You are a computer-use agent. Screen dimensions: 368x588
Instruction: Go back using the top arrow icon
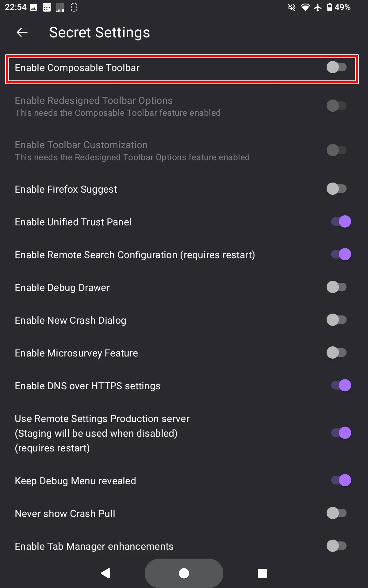click(x=22, y=32)
